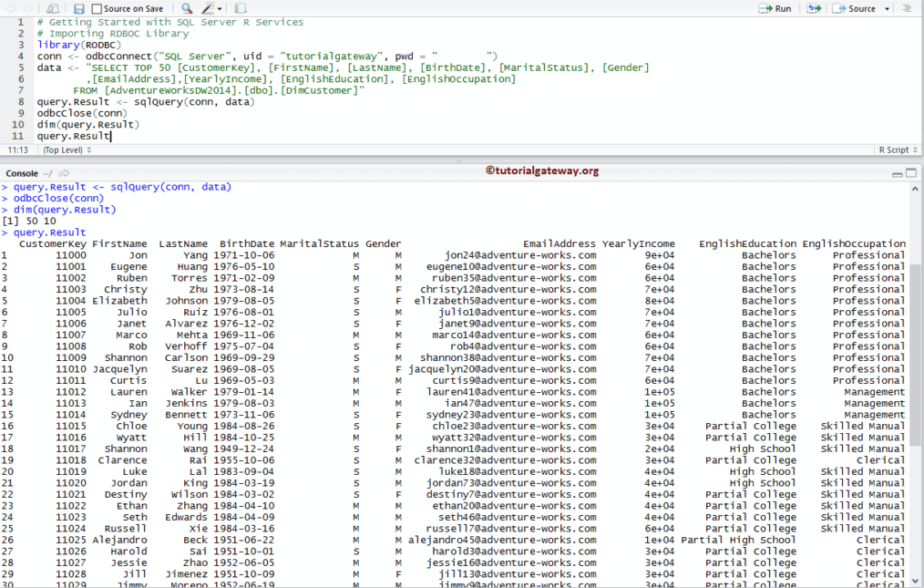This screenshot has width=924, height=588.
Task: Click the back navigation arrow in editor toolbar
Action: [x=7, y=7]
